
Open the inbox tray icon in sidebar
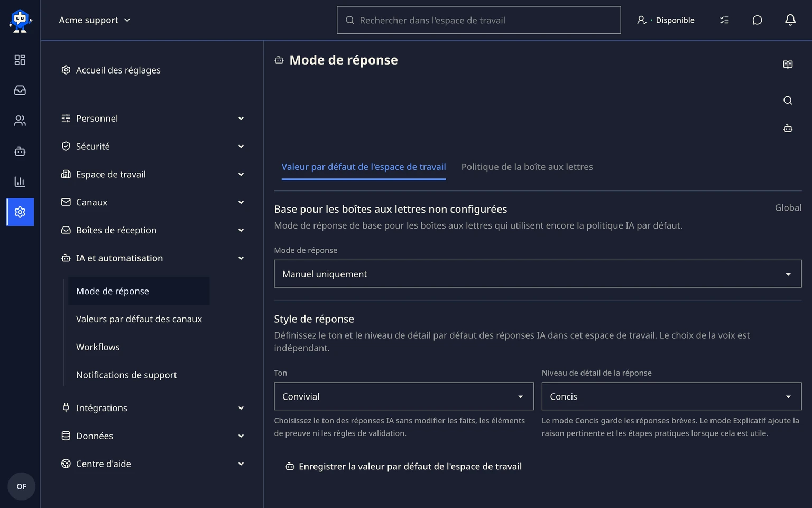point(20,90)
